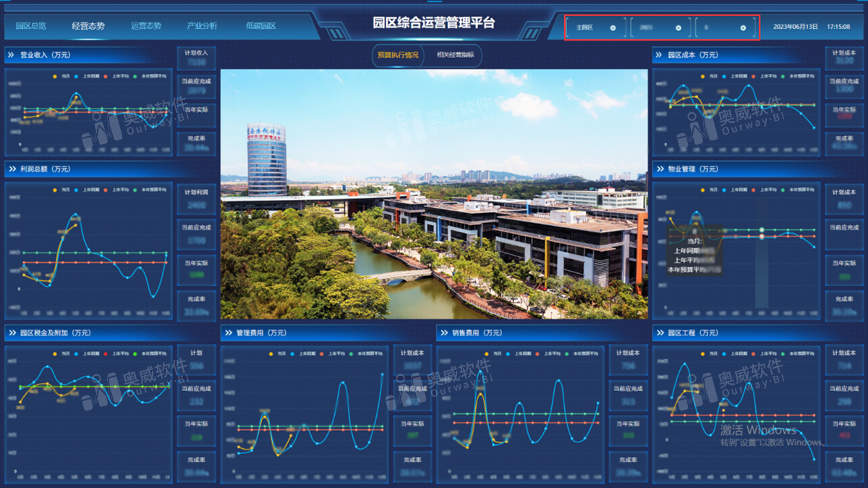Open the month filter dropdown beside the date
868x488 pixels.
[x=726, y=28]
